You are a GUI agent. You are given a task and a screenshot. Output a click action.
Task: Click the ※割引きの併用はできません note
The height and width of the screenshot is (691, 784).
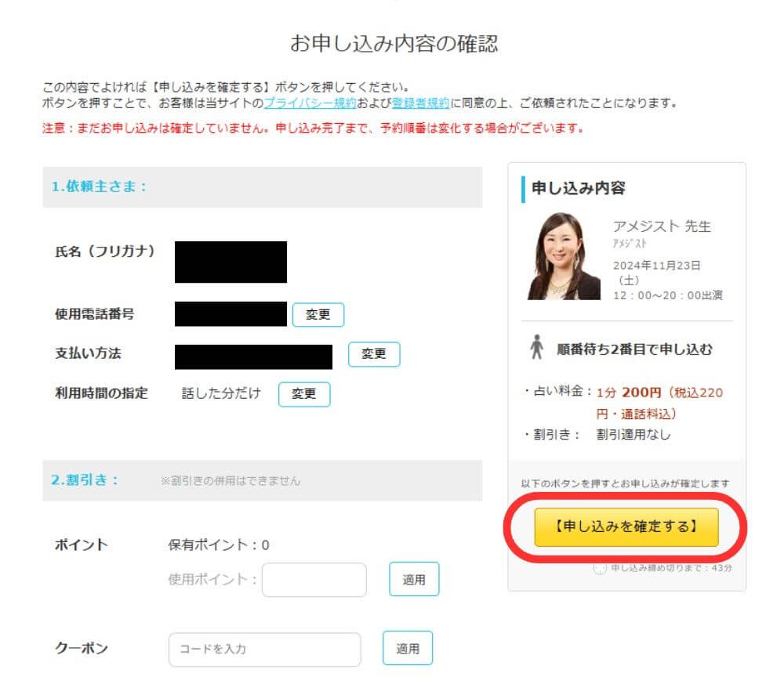point(230,481)
